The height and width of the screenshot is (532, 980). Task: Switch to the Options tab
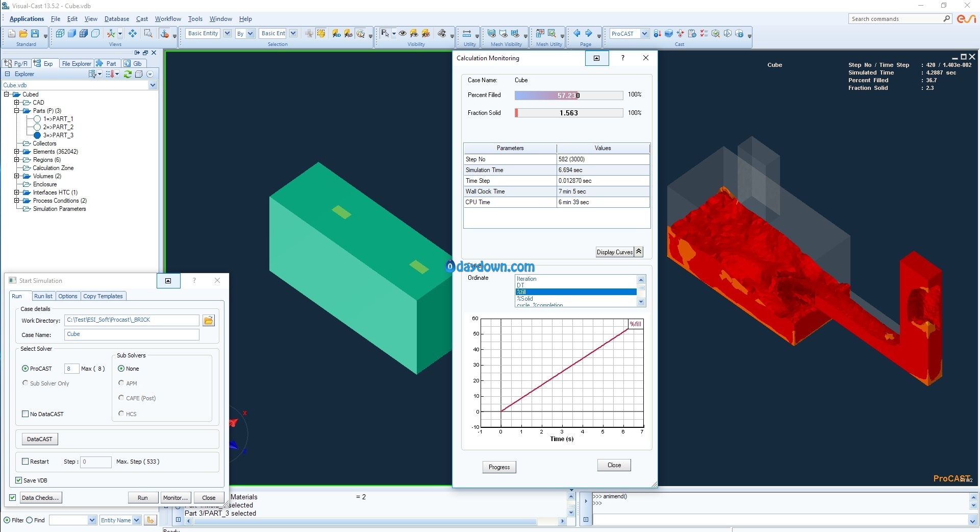coord(68,296)
